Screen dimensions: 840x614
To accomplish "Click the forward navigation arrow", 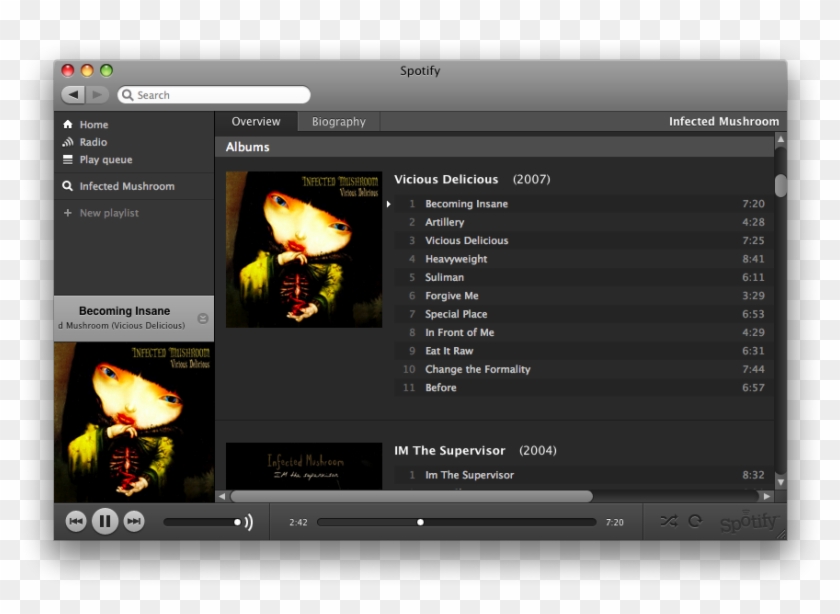I will coord(95,94).
